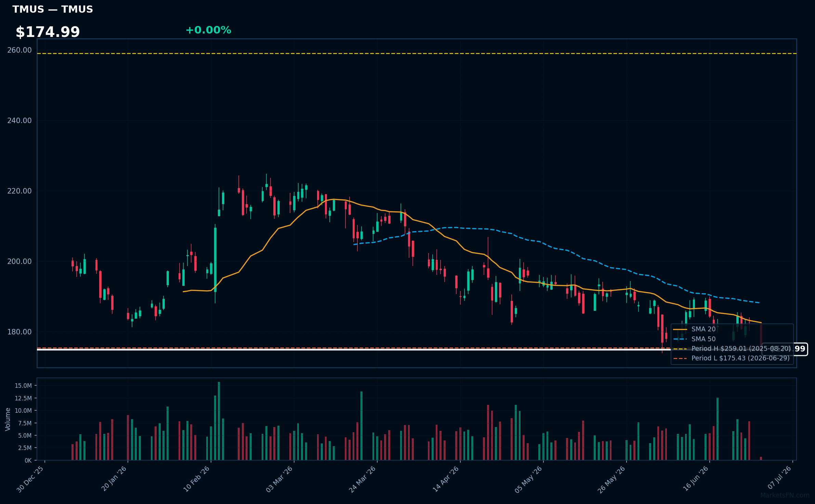This screenshot has height=504, width=815.
Task: Click the 7.5M volume axis label
Action: tap(25, 423)
